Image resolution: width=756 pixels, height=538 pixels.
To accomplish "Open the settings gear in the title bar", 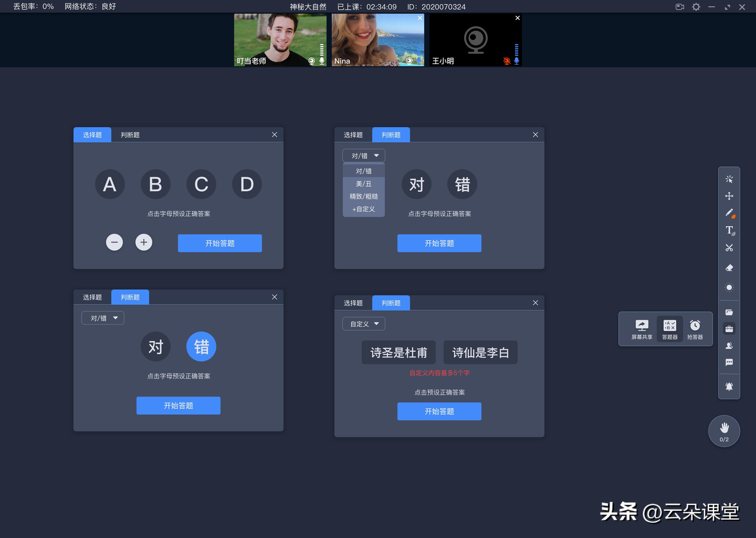I will click(x=696, y=7).
